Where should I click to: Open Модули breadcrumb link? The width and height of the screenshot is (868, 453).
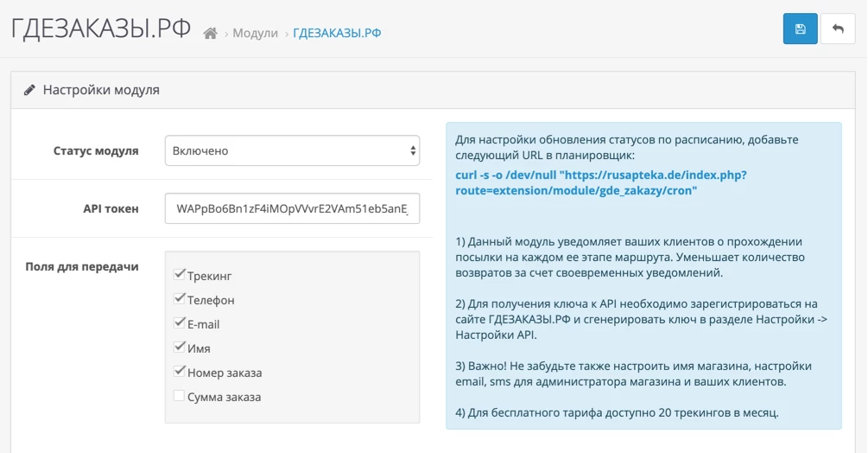coord(255,33)
